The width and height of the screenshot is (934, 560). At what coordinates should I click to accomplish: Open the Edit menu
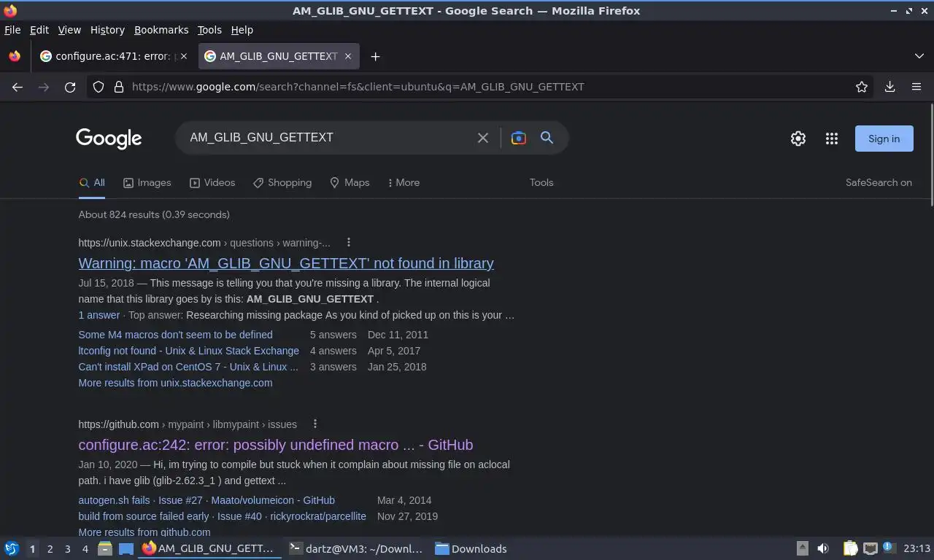pos(39,30)
